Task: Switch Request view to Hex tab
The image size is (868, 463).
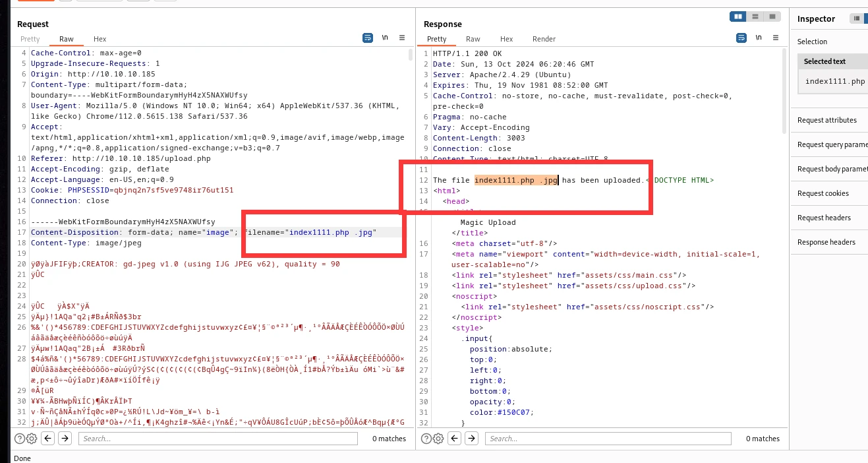Action: point(100,39)
